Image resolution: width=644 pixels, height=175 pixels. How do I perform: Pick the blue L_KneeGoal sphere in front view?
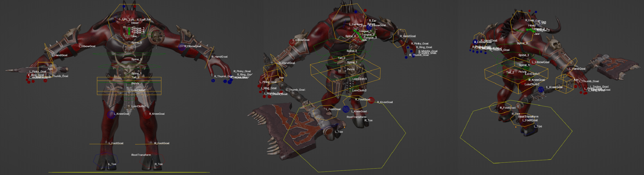tap(111, 114)
